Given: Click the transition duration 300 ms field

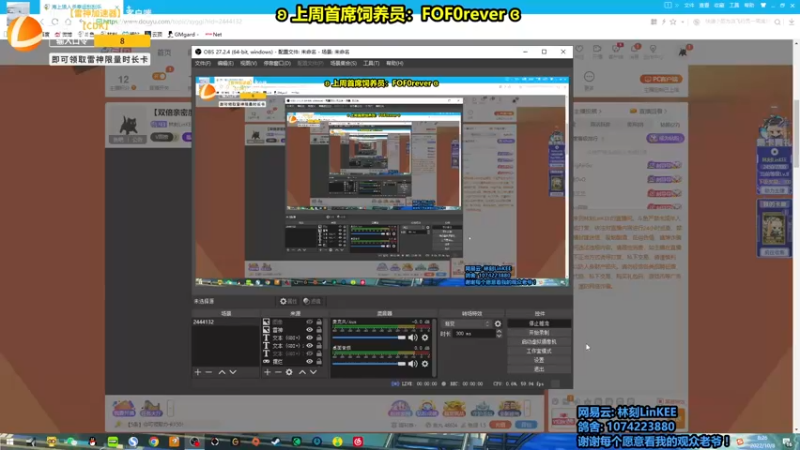Looking at the screenshot, I should pyautogui.click(x=474, y=334).
